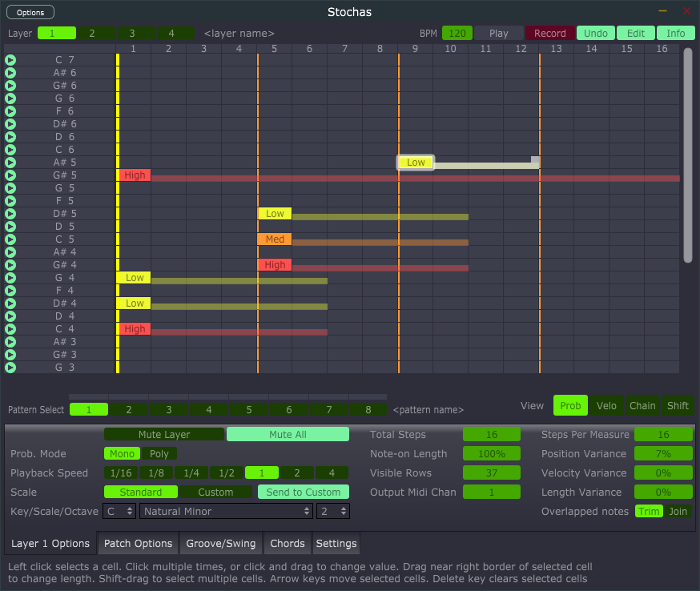Open the Key dropdown showing C
700x591 pixels.
[119, 511]
